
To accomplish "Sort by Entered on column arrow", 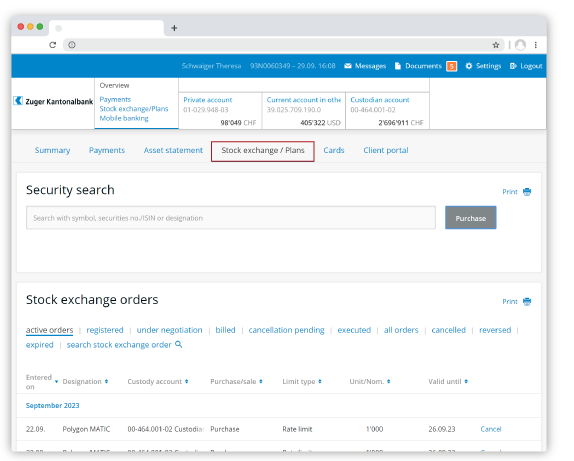I will [x=56, y=382].
